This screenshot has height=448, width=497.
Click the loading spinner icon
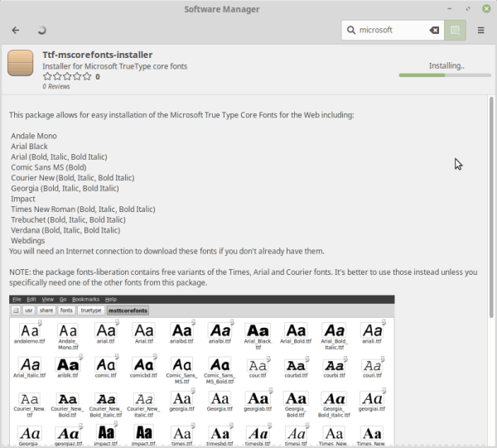pos(42,30)
